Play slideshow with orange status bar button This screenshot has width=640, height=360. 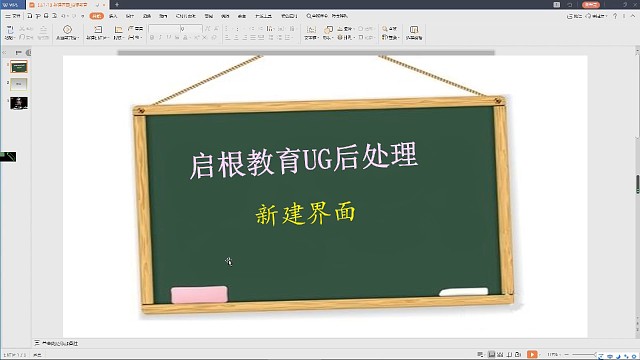click(x=532, y=355)
